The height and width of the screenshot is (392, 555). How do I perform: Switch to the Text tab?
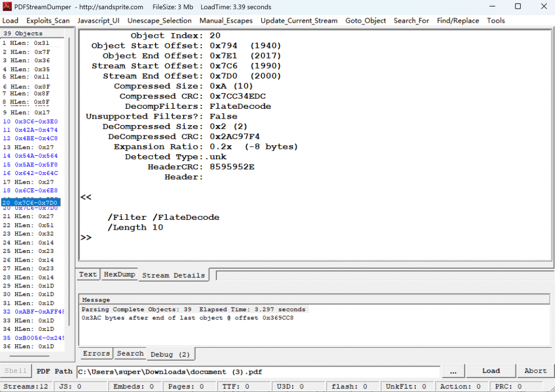tap(88, 275)
